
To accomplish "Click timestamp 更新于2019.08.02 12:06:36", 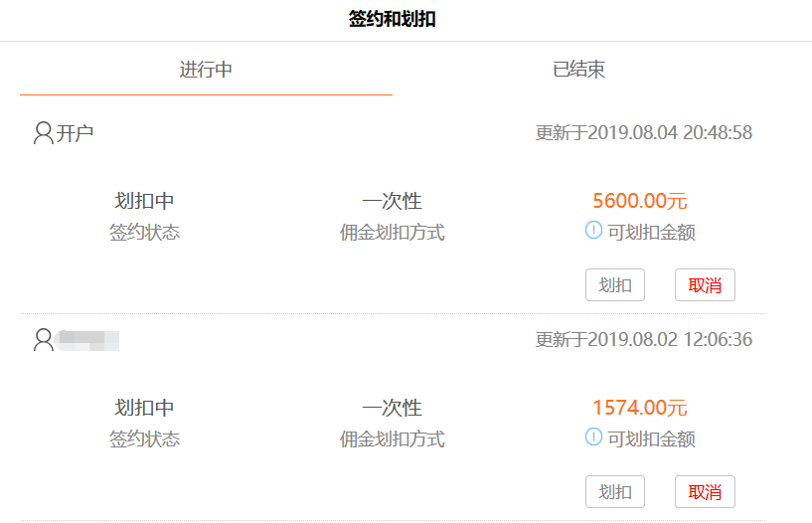I will (x=644, y=340).
